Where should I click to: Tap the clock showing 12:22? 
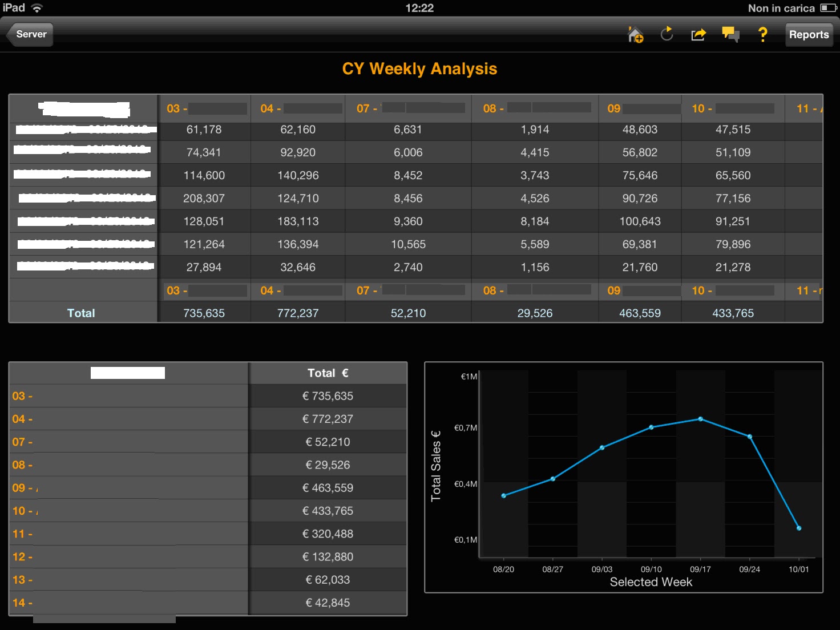(421, 8)
